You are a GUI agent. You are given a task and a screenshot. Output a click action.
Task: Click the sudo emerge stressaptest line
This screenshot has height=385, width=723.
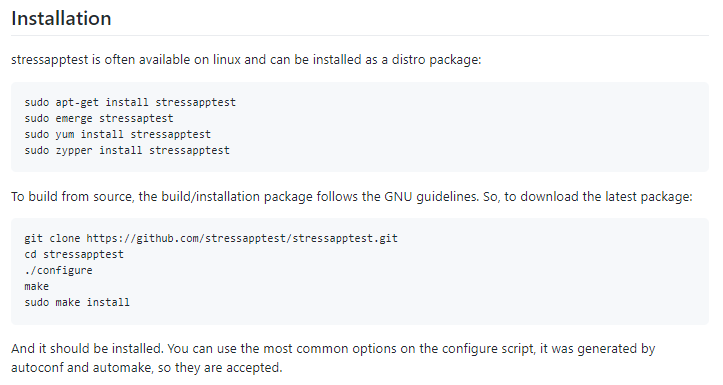[x=99, y=118]
